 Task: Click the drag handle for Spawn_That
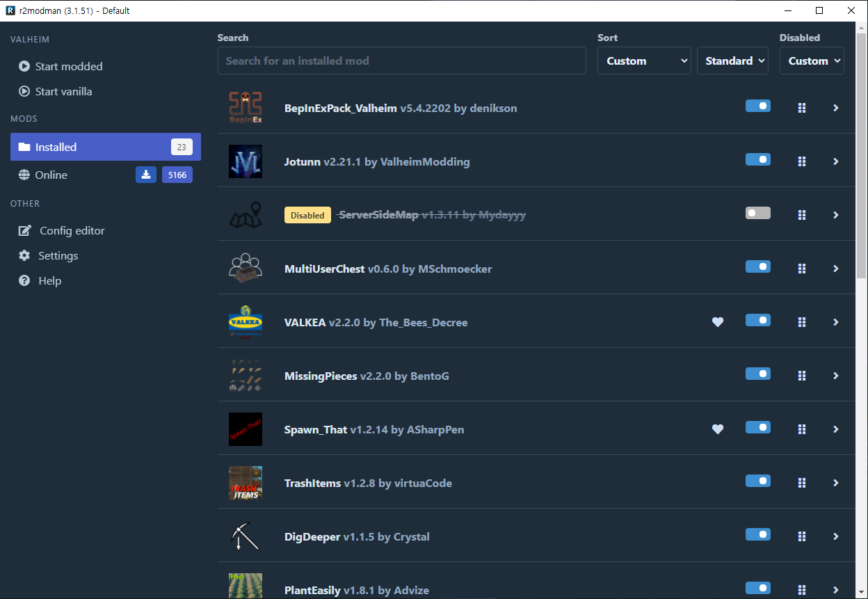click(x=802, y=429)
